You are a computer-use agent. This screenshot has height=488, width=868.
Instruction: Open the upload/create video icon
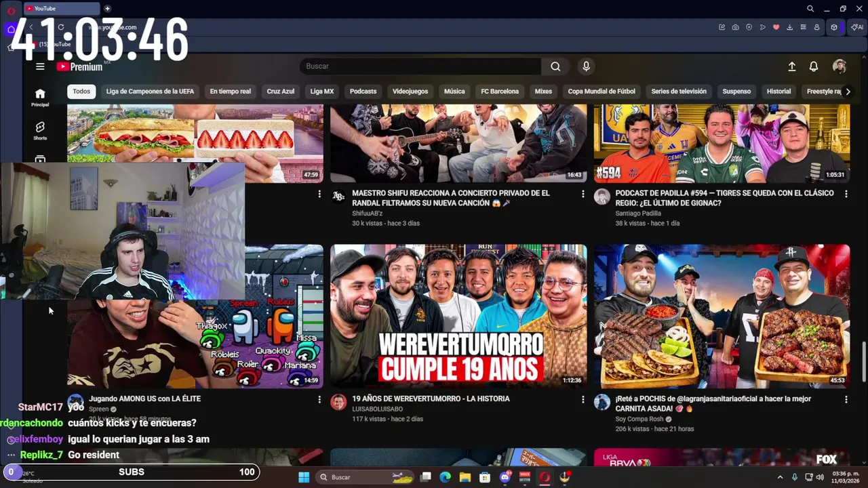[x=791, y=66]
